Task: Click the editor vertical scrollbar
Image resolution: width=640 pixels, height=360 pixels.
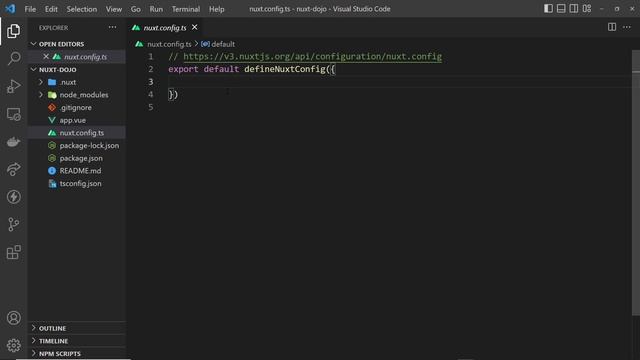Action: pyautogui.click(x=636, y=182)
